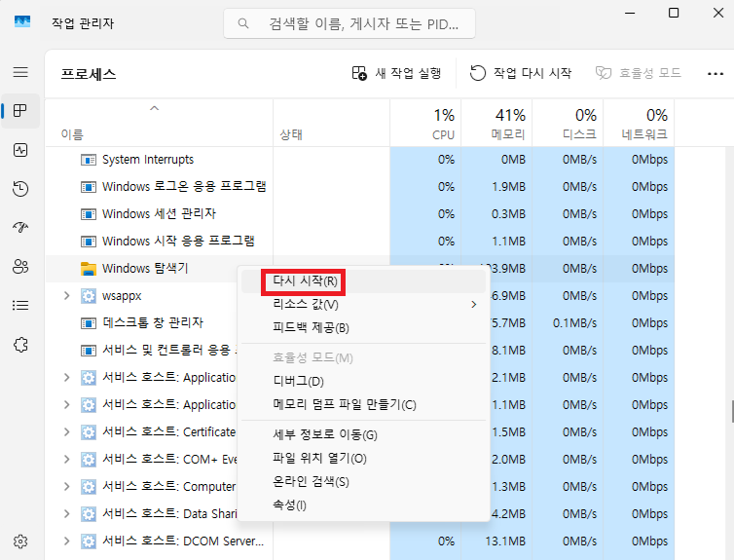The image size is (734, 560).
Task: Open the more options ellipsis menu
Action: (x=716, y=73)
